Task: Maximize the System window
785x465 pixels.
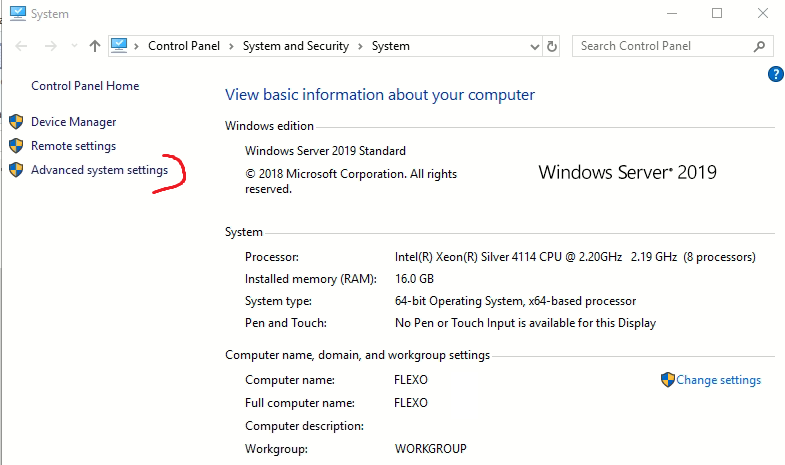Action: pos(717,14)
